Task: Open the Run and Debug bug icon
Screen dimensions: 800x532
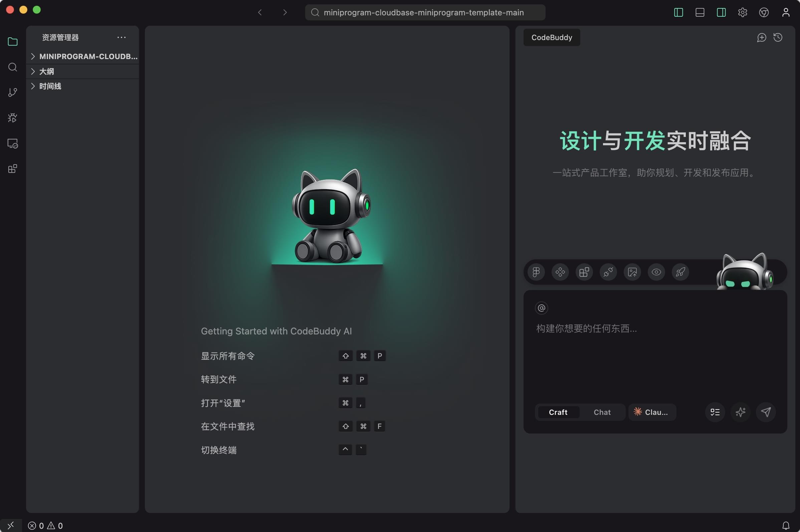Action: click(x=13, y=118)
